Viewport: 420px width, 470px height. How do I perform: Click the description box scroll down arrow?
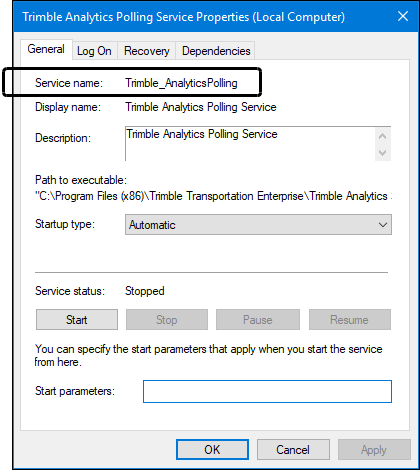[x=383, y=153]
